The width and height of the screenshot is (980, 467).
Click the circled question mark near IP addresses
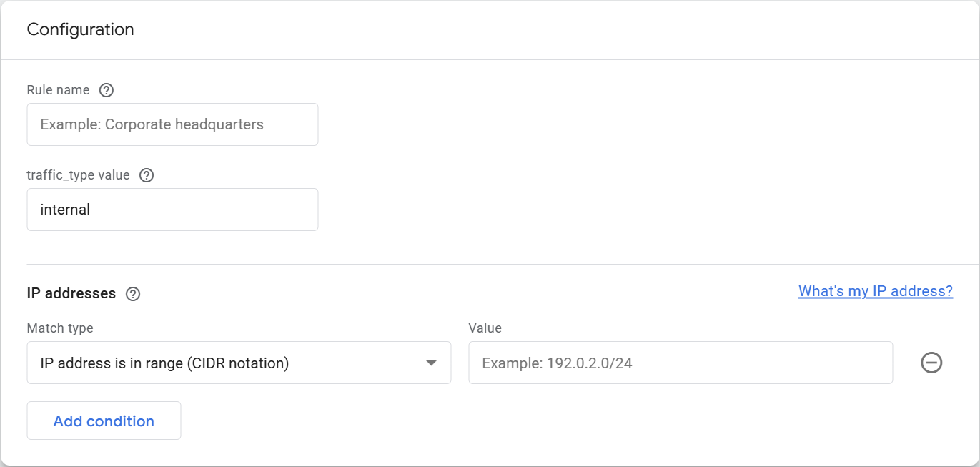[x=133, y=293]
